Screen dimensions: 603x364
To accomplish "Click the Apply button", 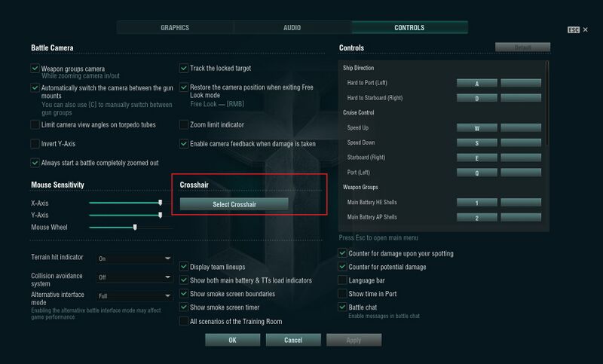I will [x=354, y=340].
